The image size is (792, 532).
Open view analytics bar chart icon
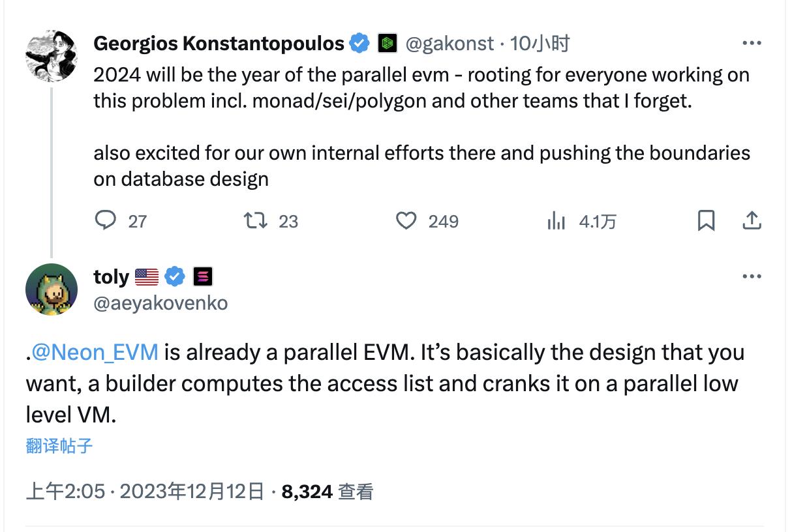(556, 221)
